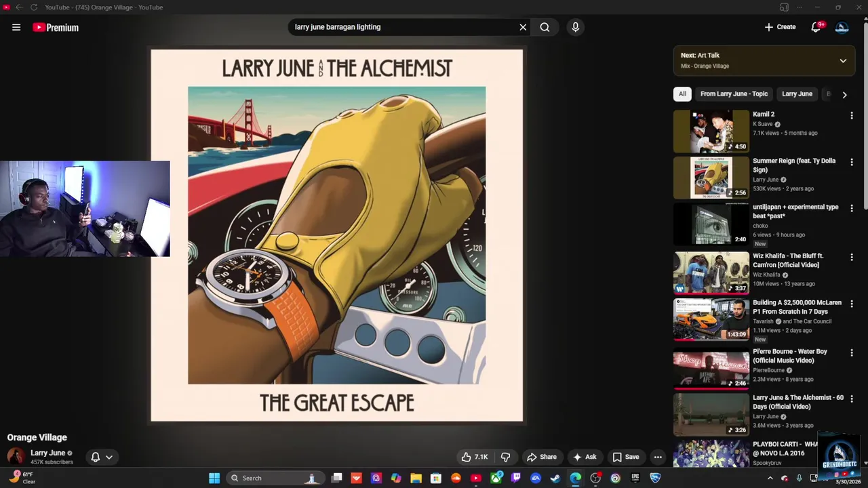The image size is (868, 488).
Task: Open Larry June channel avatar
Action: (x=16, y=457)
